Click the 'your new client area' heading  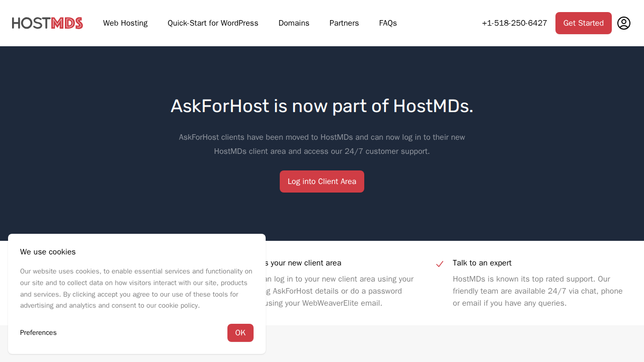(x=303, y=263)
